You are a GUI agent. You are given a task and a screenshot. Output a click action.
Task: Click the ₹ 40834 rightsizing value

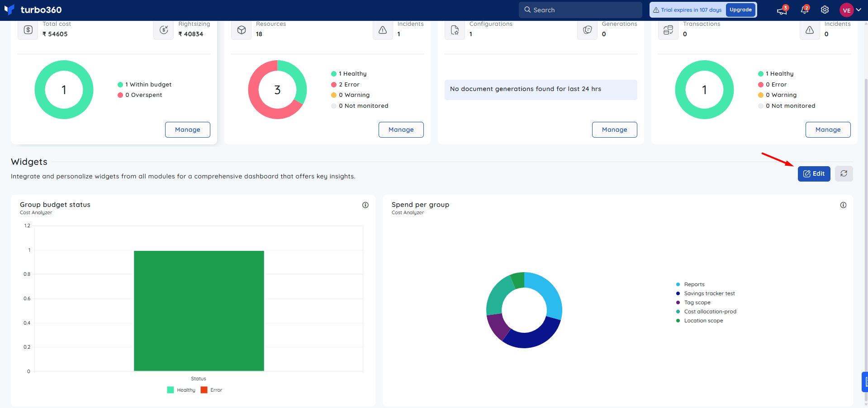[x=191, y=34]
